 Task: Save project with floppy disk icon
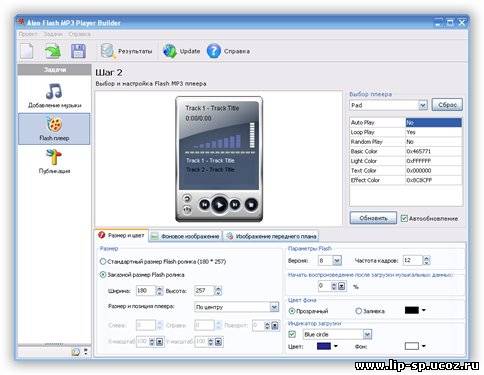tap(78, 51)
